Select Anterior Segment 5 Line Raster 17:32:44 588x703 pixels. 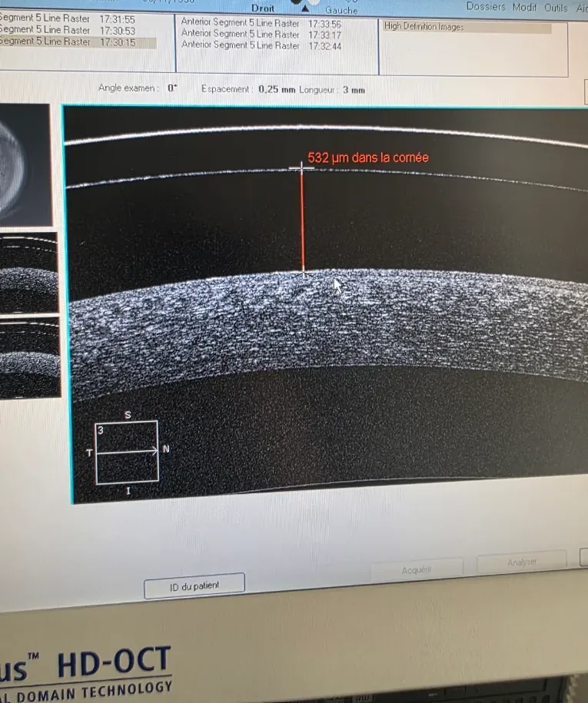click(x=261, y=45)
